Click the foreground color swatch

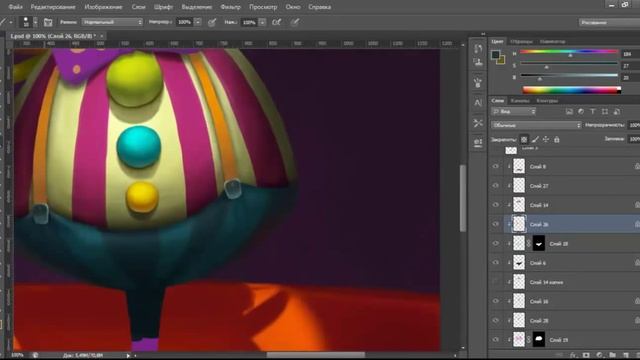click(x=496, y=55)
